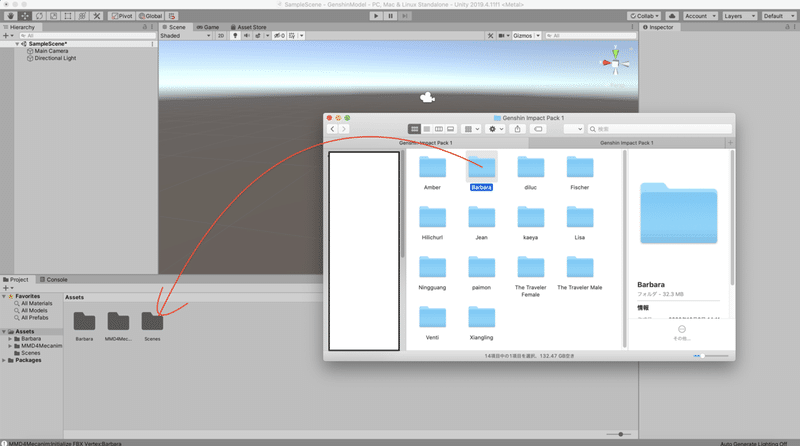Toggle scene lighting bulb icon

(x=235, y=36)
